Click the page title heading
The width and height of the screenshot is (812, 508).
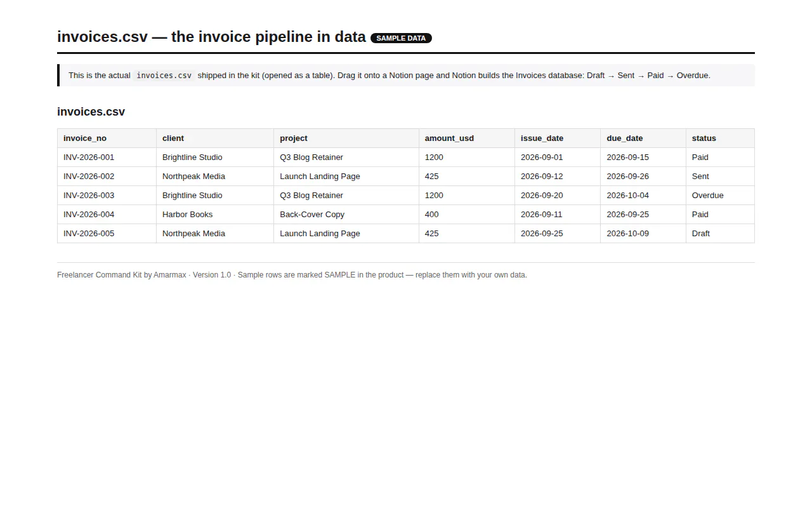[211, 37]
